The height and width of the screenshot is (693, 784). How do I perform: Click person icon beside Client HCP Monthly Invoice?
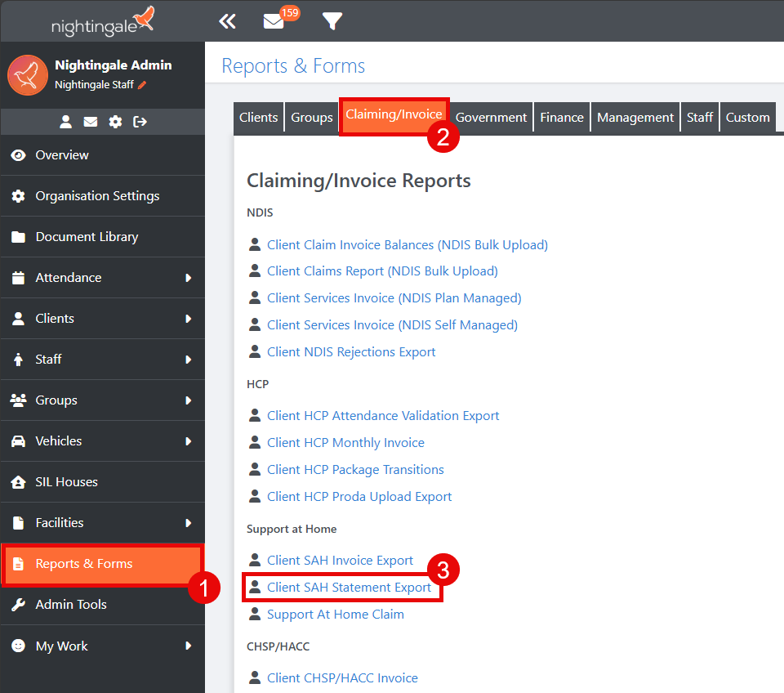(x=255, y=442)
